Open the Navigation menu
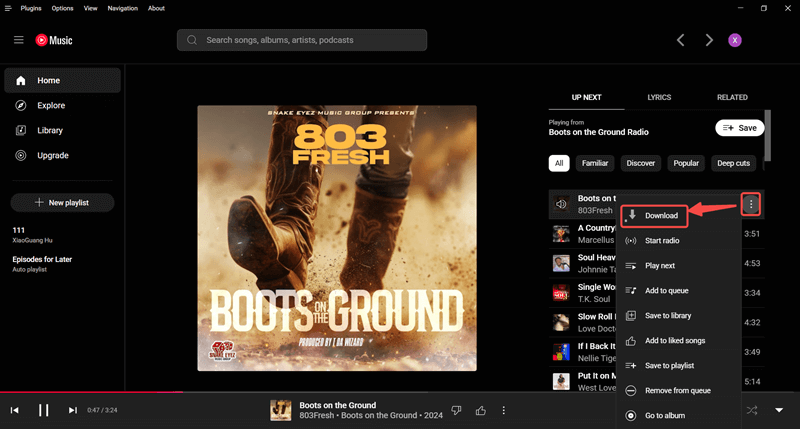Viewport: 800px width, 429px height. click(x=122, y=8)
